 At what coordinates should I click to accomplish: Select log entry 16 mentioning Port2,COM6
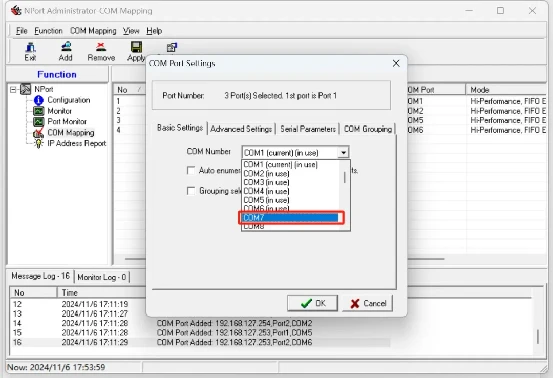(201, 342)
